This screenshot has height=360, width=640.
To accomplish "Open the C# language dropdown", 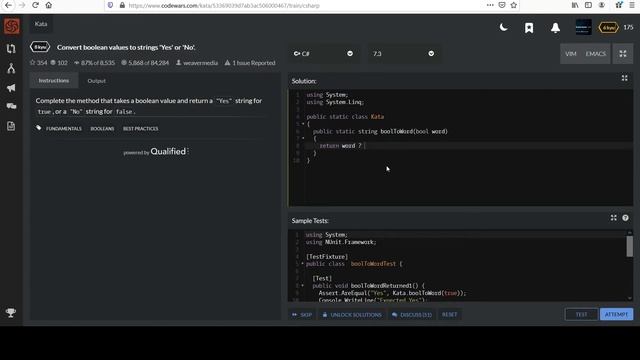I will [323, 53].
